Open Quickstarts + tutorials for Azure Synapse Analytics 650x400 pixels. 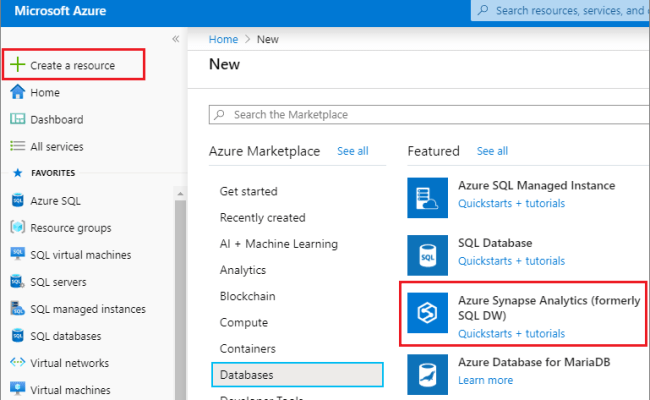512,334
